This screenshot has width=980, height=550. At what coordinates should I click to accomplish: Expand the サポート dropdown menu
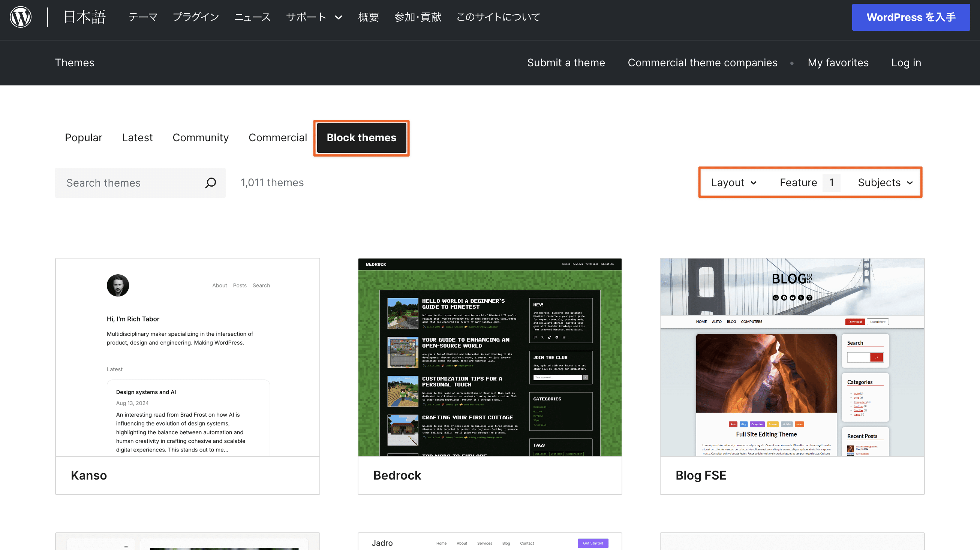pos(314,17)
